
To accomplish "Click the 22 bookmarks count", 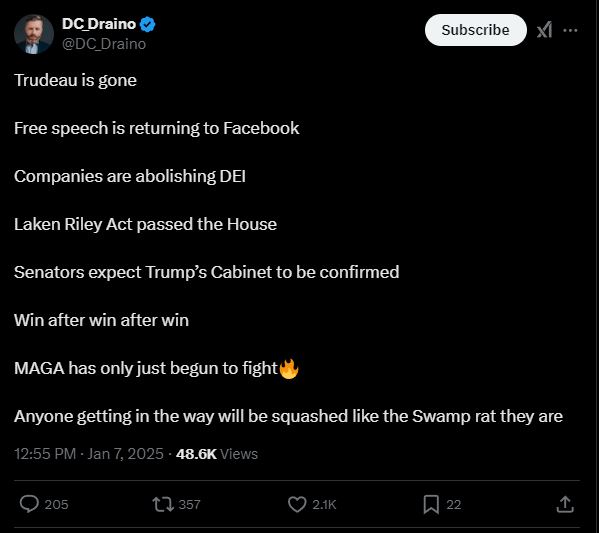I will point(453,504).
